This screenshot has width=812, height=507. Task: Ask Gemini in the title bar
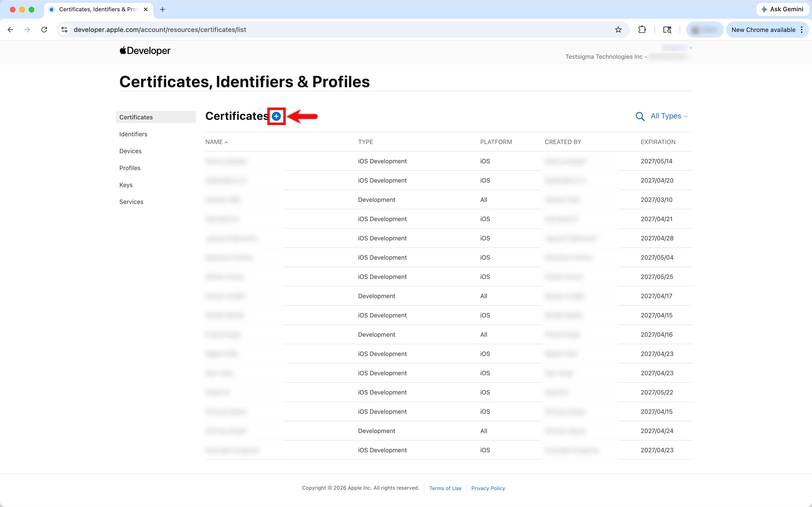click(782, 9)
